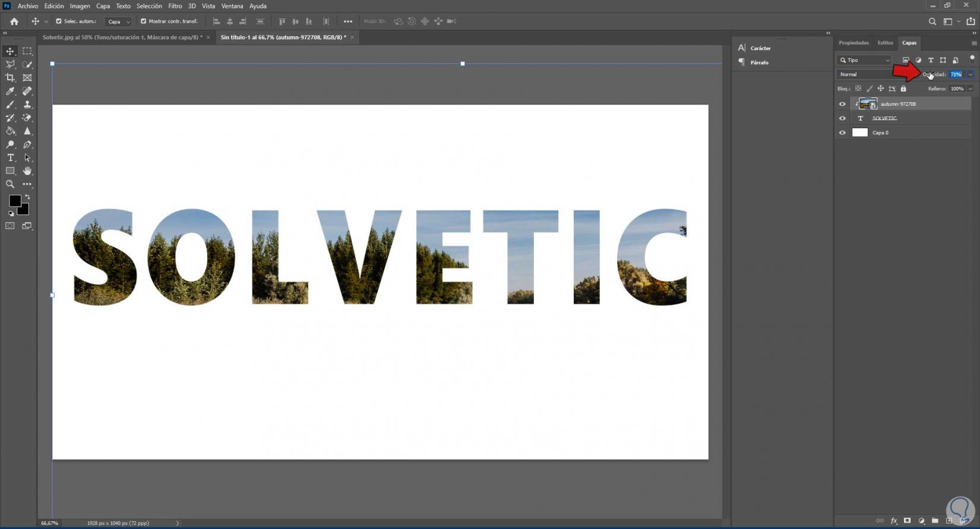Select the Hand tool
The height and width of the screenshot is (529, 980).
coord(27,171)
